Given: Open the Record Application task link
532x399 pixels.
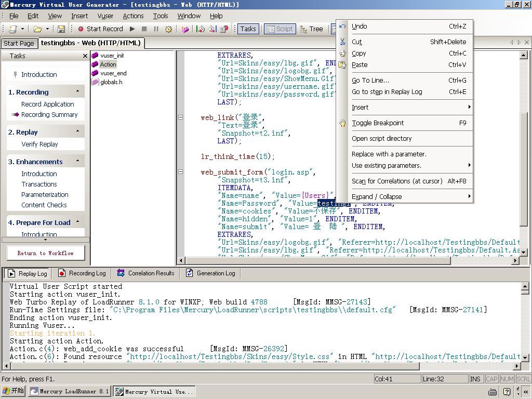Looking at the screenshot, I should point(47,104).
